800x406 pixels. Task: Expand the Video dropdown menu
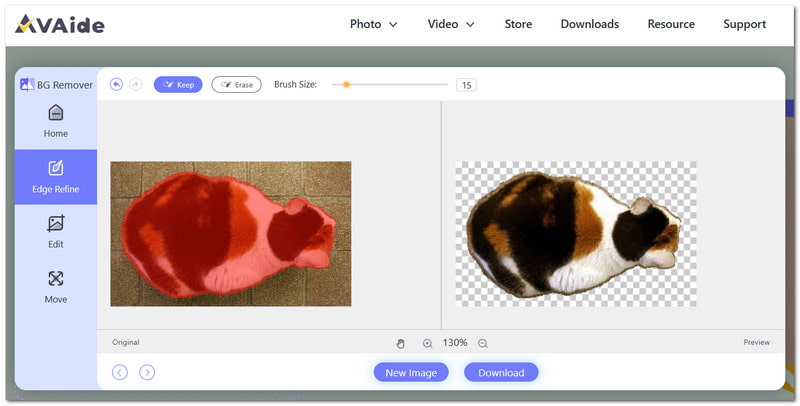click(451, 24)
